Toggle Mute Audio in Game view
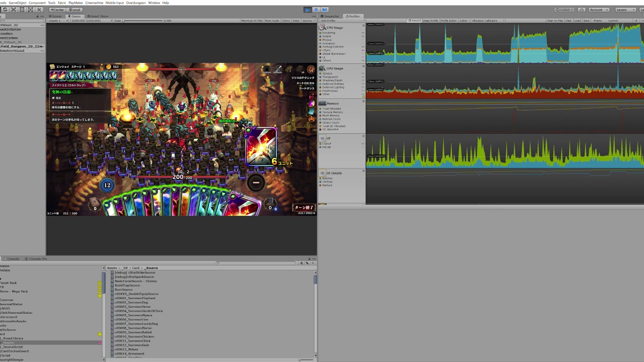Viewport: 644px width, 362px height. (272, 21)
